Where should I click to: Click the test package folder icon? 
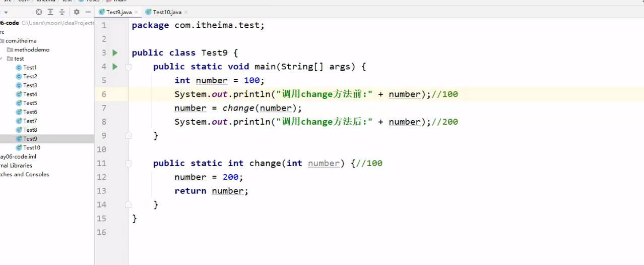click(10, 59)
